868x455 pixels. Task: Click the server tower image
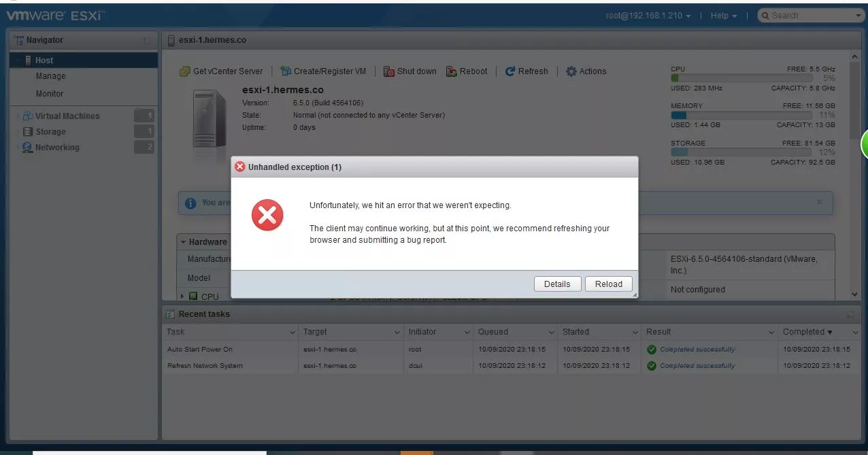point(210,119)
